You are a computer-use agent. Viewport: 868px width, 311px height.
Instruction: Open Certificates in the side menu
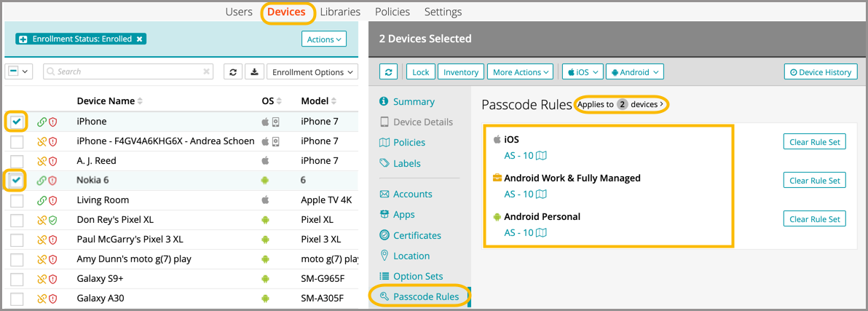(x=417, y=235)
